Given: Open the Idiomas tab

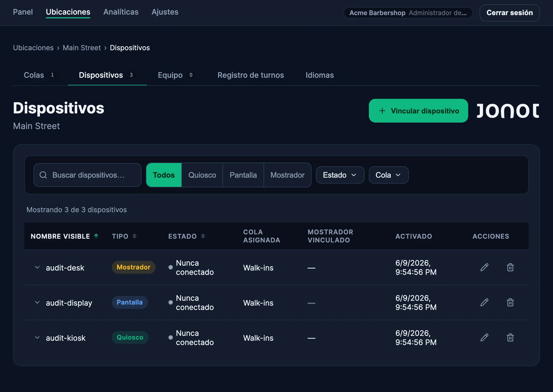Looking at the screenshot, I should 320,75.
